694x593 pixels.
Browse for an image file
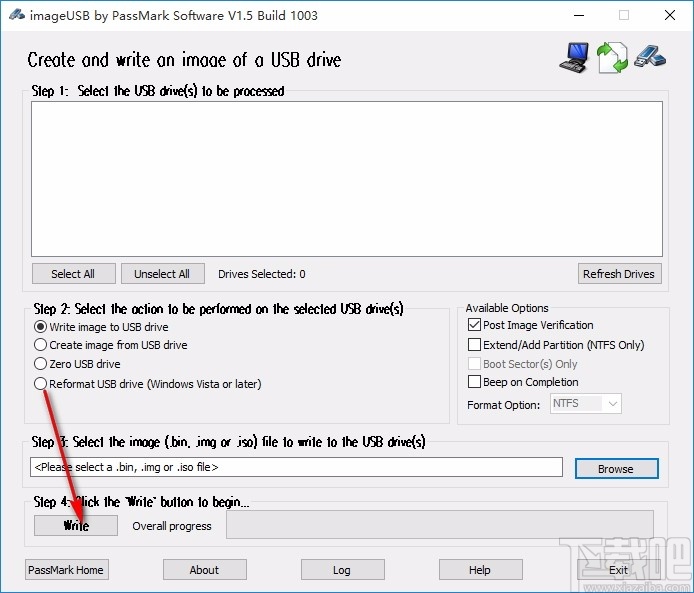coord(617,469)
